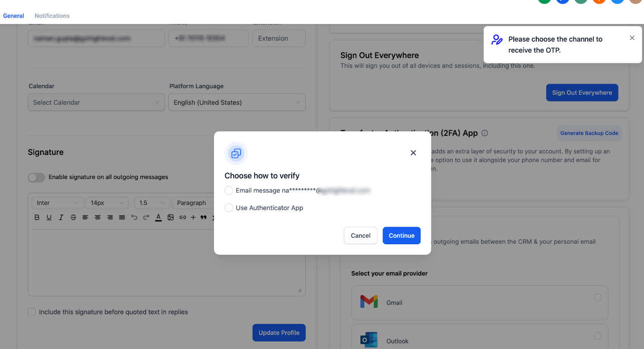Open the Select Calendar dropdown

[x=96, y=102]
